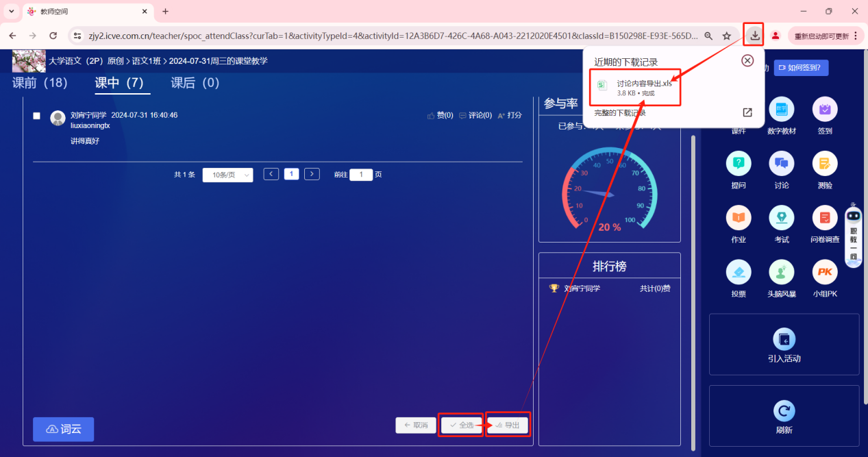
Task: Select the 测验 quiz activity icon
Action: click(x=824, y=163)
